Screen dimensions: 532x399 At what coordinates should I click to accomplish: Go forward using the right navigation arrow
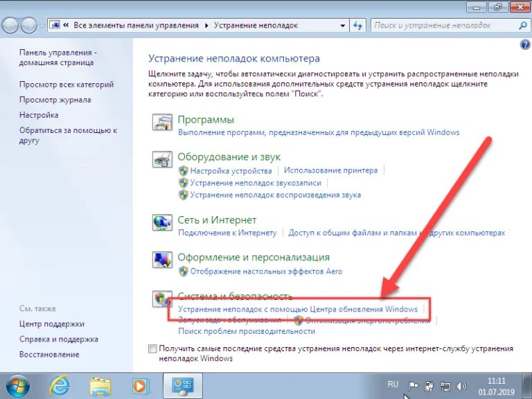click(29, 26)
